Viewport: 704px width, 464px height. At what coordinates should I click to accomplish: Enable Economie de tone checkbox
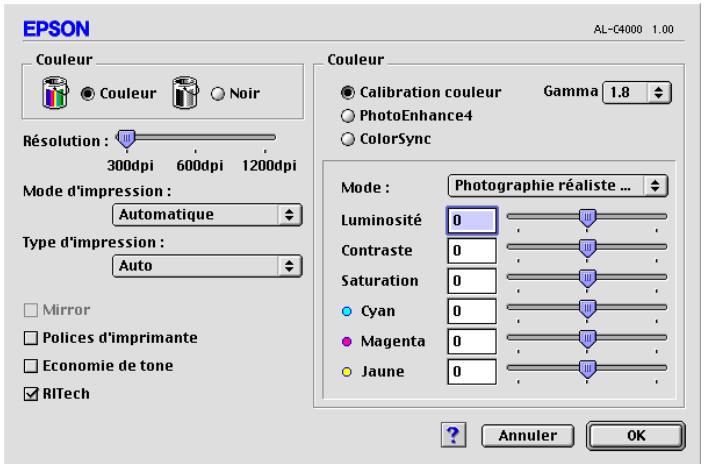pyautogui.click(x=31, y=366)
